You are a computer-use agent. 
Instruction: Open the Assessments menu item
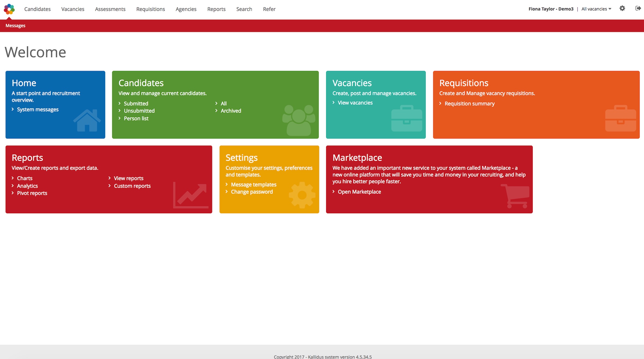(110, 9)
